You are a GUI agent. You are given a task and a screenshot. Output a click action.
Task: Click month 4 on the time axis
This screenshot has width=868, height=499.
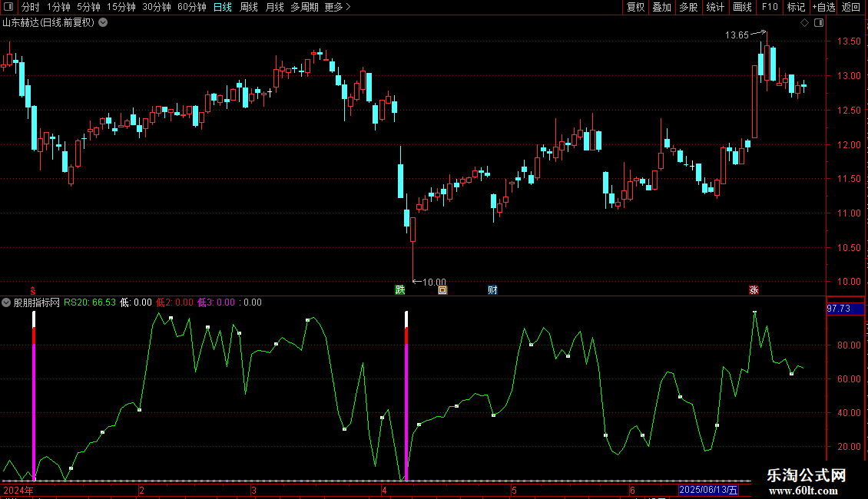coord(384,491)
